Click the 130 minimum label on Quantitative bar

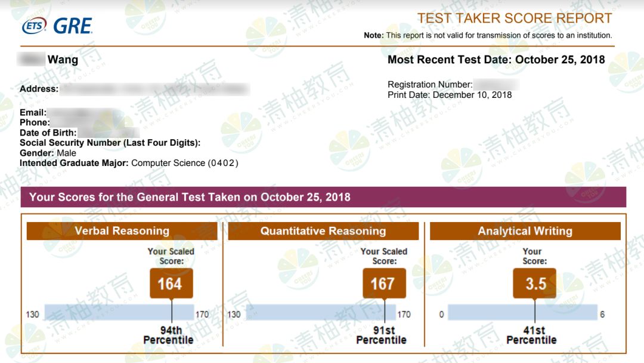point(234,315)
